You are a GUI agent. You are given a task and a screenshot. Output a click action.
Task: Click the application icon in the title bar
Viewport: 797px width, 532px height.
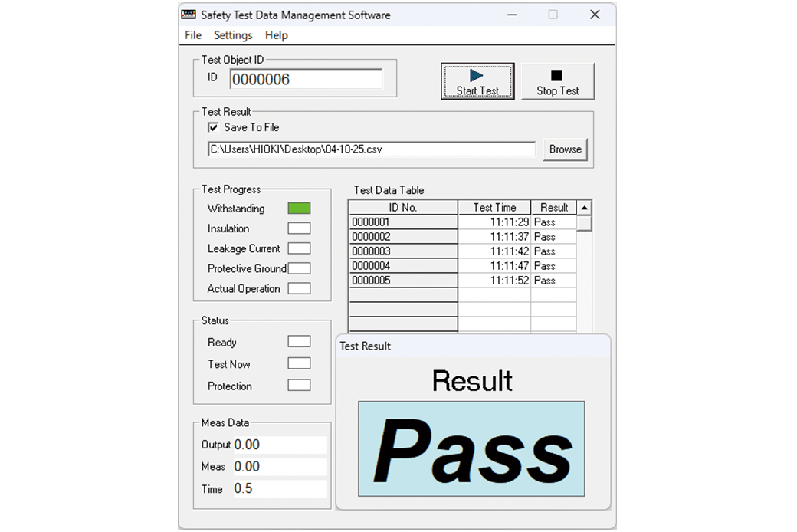click(x=189, y=15)
